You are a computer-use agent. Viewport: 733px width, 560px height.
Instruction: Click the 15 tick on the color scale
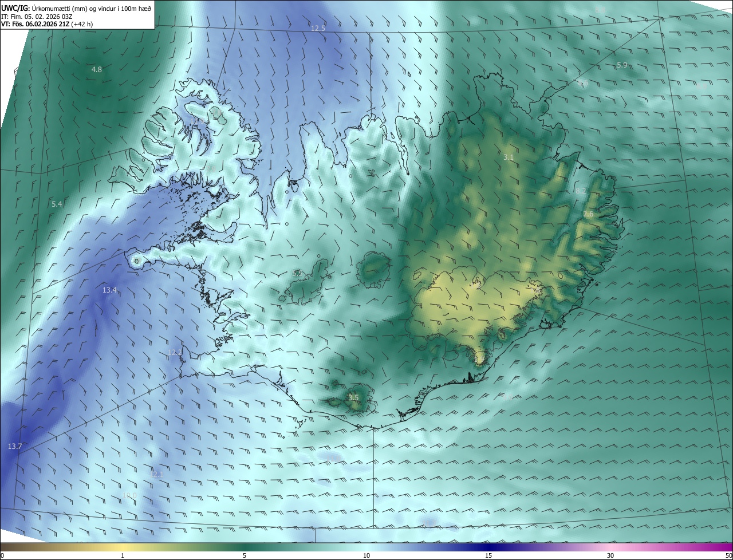click(488, 555)
